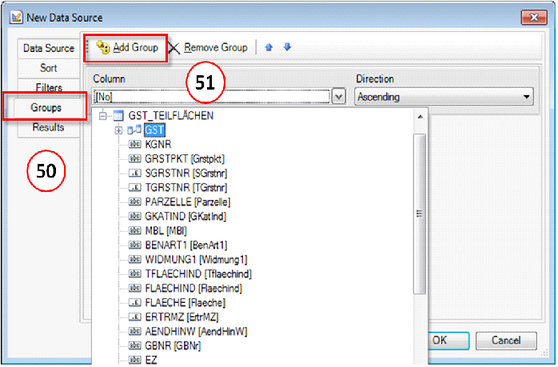
Task: Choose the MBL [MBl] column
Action: pyautogui.click(x=166, y=231)
